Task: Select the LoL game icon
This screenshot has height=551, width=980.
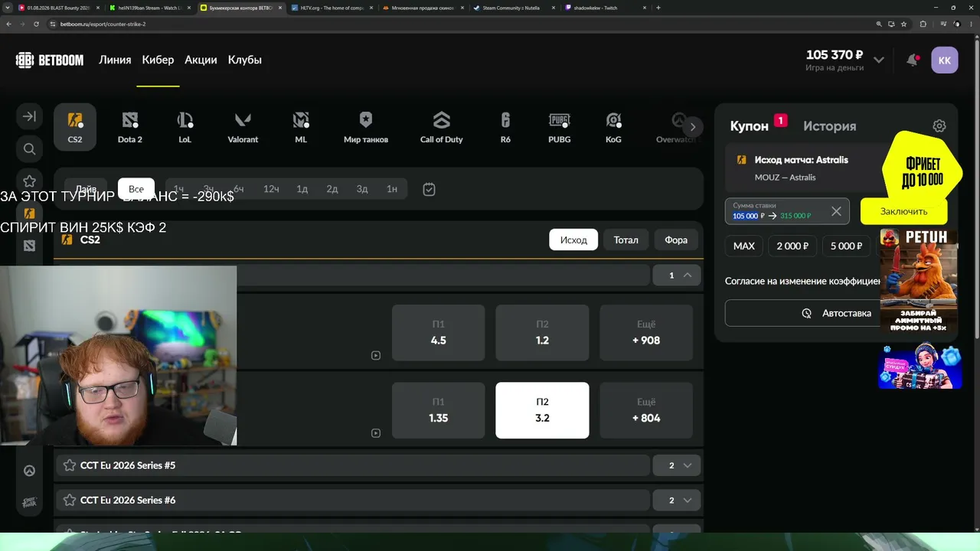Action: tap(185, 127)
